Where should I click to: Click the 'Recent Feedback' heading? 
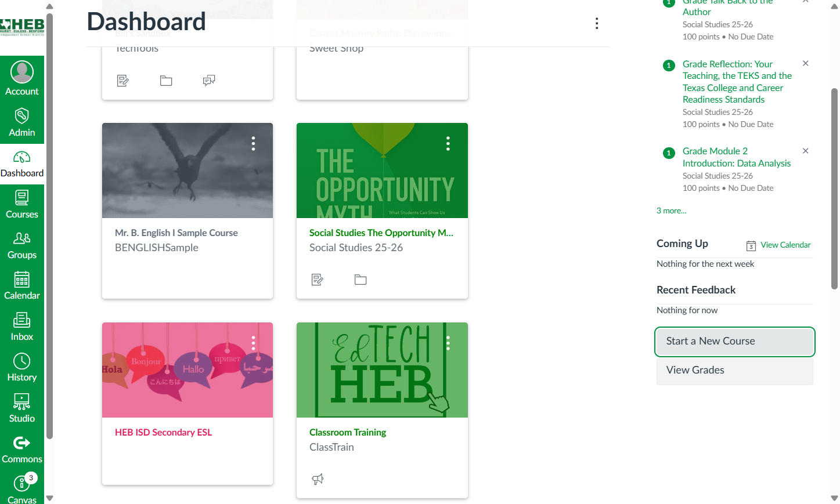point(696,290)
